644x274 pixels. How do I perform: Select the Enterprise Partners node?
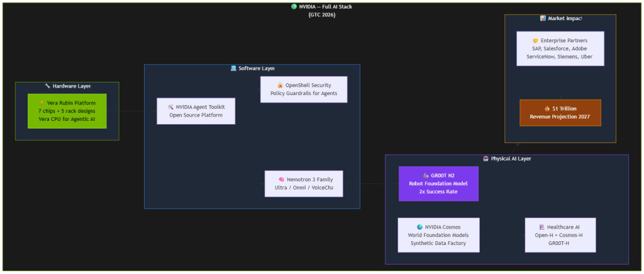point(560,49)
